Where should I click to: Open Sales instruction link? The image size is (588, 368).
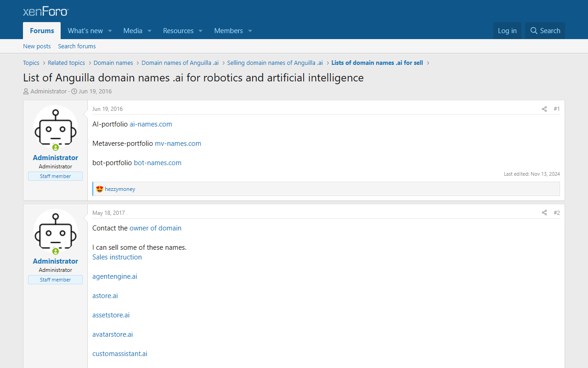(117, 257)
